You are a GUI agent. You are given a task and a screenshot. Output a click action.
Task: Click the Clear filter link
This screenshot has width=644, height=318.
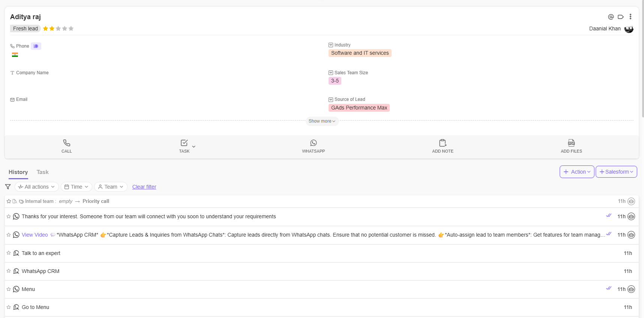144,187
